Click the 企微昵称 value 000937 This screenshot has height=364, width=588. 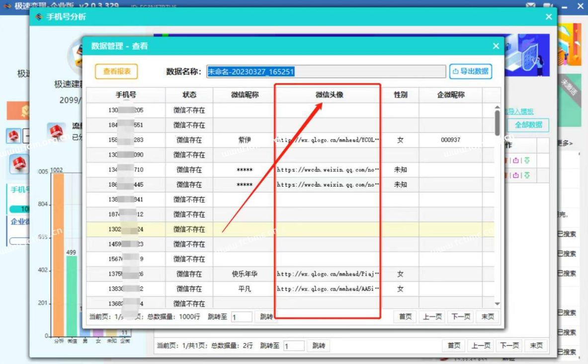coord(450,140)
